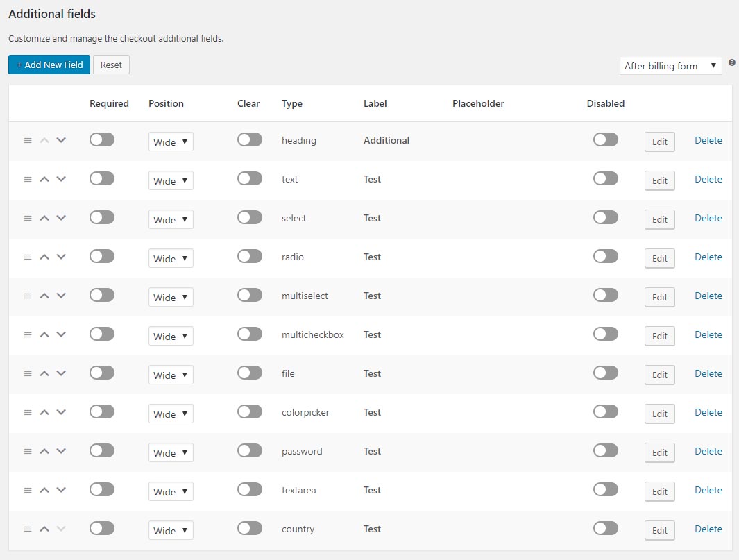Move the select field row down
This screenshot has width=739, height=560.
click(61, 218)
